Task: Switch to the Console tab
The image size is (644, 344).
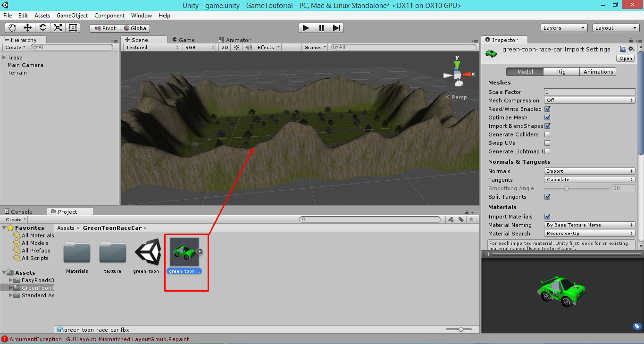Action: point(18,212)
